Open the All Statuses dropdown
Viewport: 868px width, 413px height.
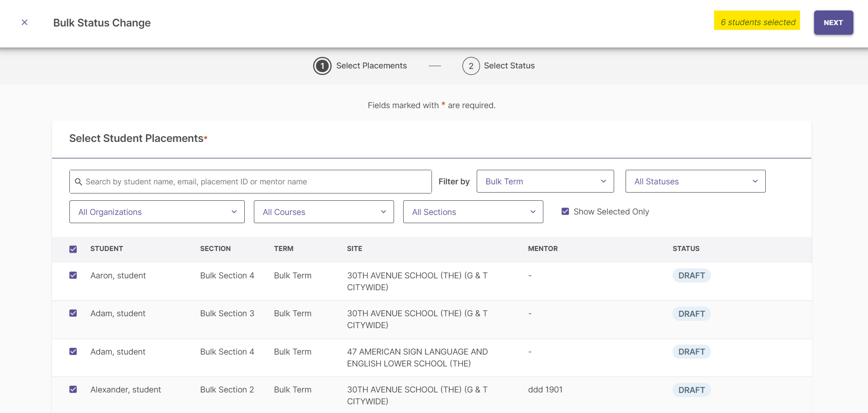(x=695, y=181)
